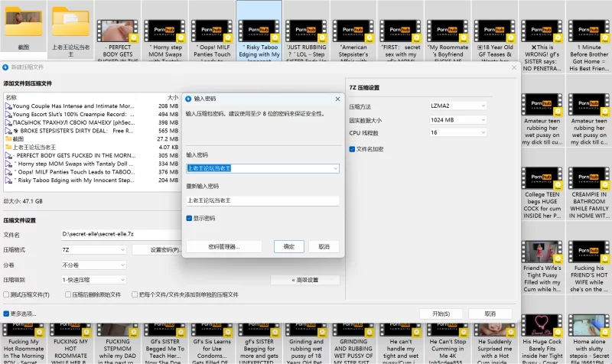
Task: Open the 压缩方法 LZMA2 dropdown
Action: (457, 106)
